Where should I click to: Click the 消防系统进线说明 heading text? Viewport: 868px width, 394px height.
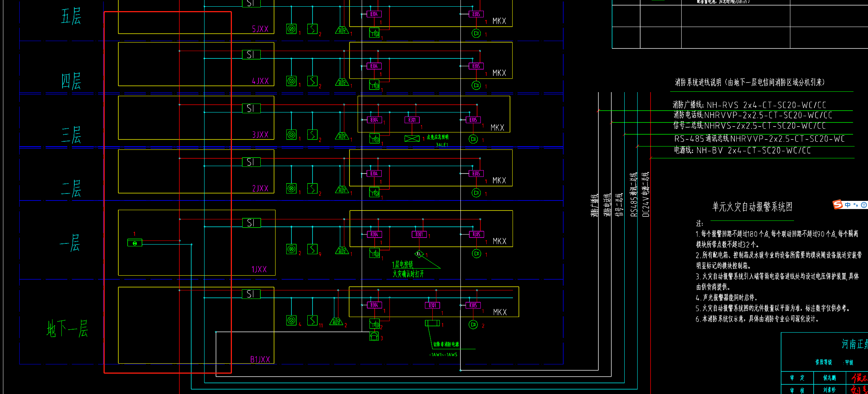point(750,82)
